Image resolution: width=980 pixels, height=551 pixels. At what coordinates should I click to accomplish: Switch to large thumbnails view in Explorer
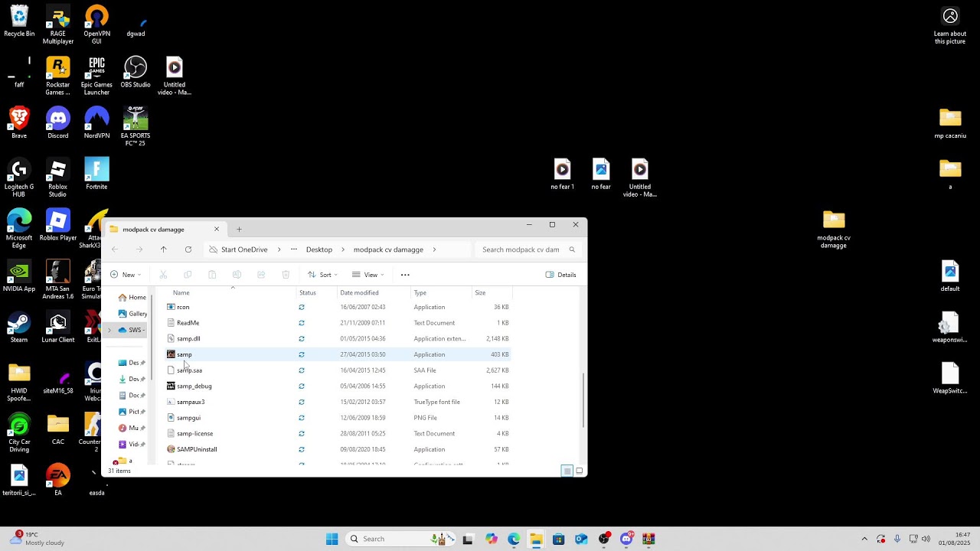click(580, 471)
